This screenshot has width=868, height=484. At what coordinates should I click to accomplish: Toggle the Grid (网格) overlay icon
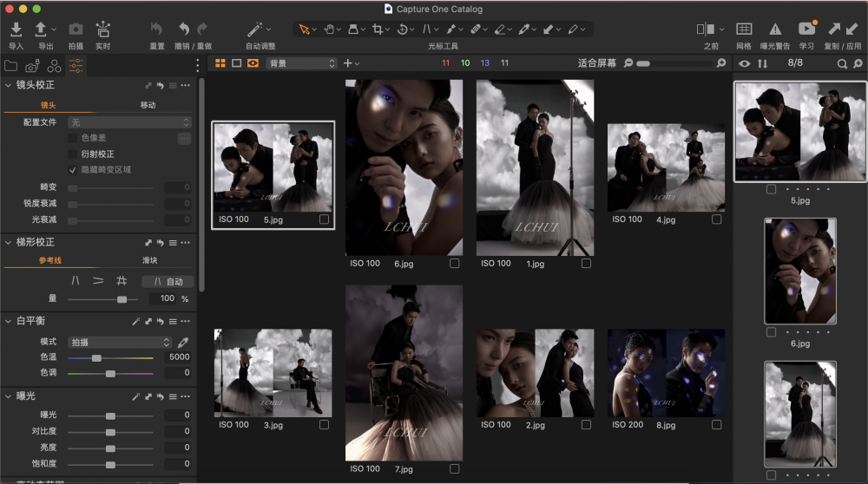pos(744,29)
